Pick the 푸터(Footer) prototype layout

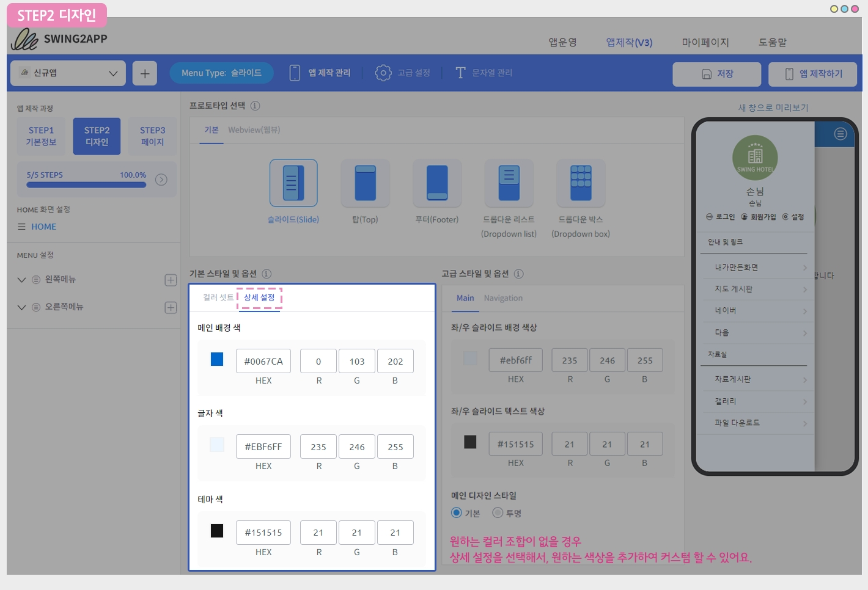[436, 183]
